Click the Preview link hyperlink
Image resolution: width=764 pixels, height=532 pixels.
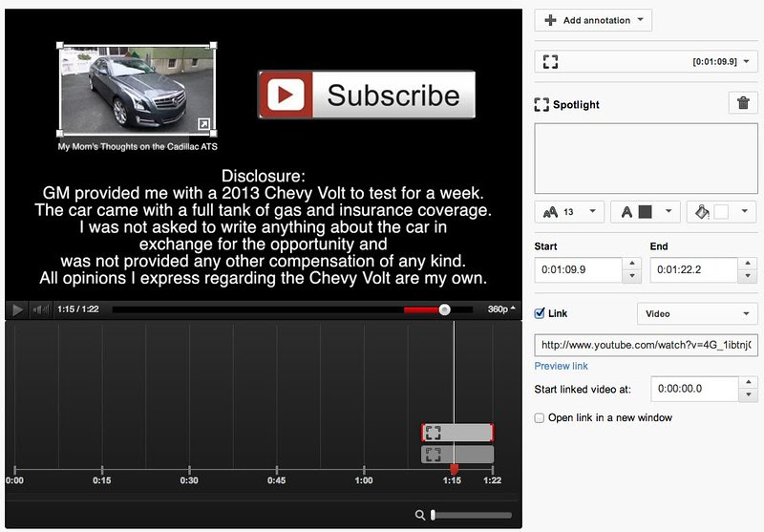point(561,366)
